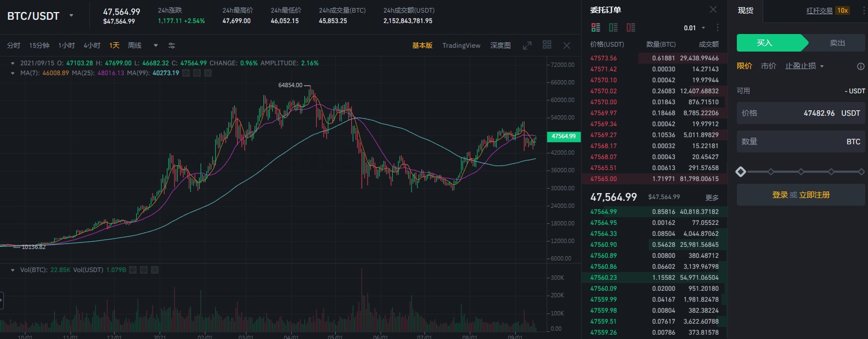
Task: Click the amount percentage slider handle
Action: coord(741,172)
